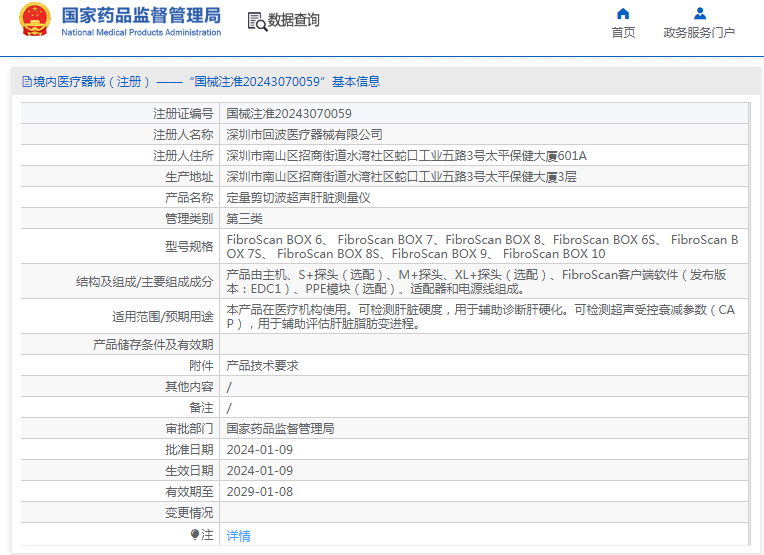The width and height of the screenshot is (764, 555).
Task: Click the 附件 row label
Action: pyautogui.click(x=201, y=365)
